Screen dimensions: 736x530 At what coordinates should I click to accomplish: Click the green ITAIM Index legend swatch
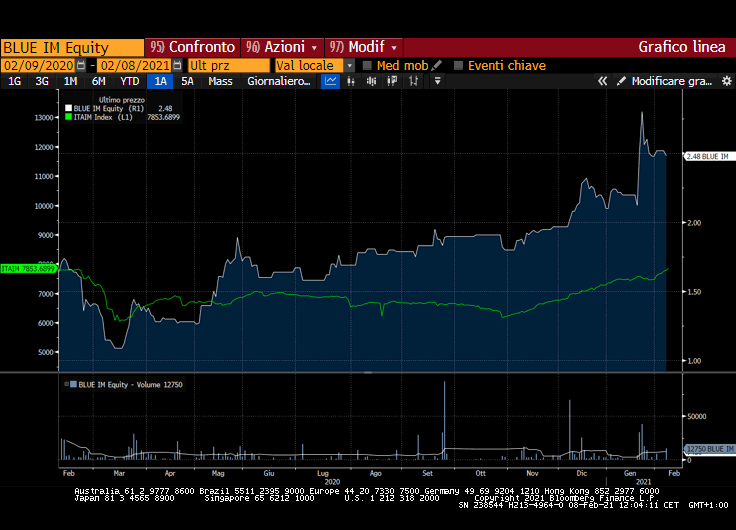coord(68,117)
